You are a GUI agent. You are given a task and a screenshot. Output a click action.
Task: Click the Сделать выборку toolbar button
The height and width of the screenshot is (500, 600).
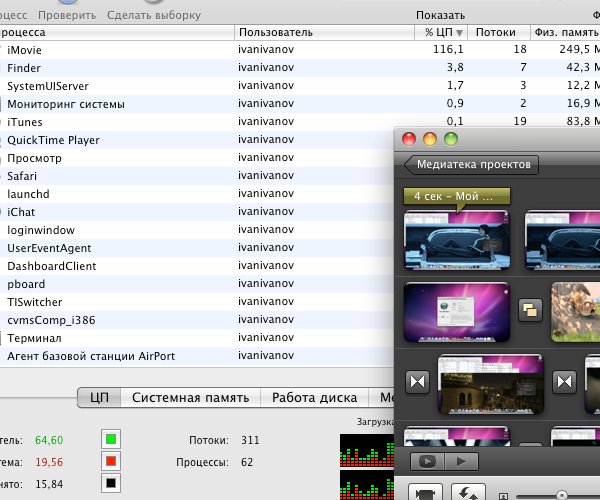click(154, 15)
